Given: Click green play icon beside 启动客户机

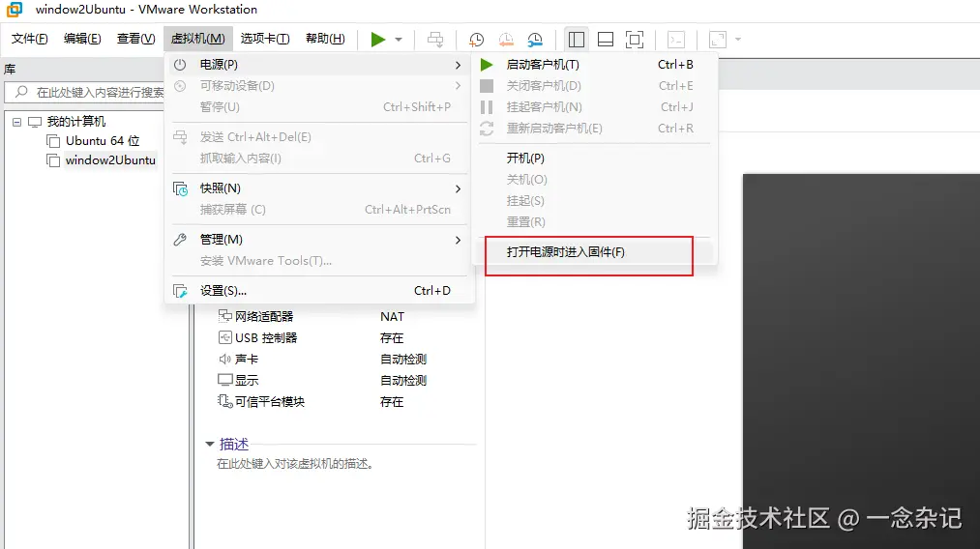Looking at the screenshot, I should coord(487,65).
